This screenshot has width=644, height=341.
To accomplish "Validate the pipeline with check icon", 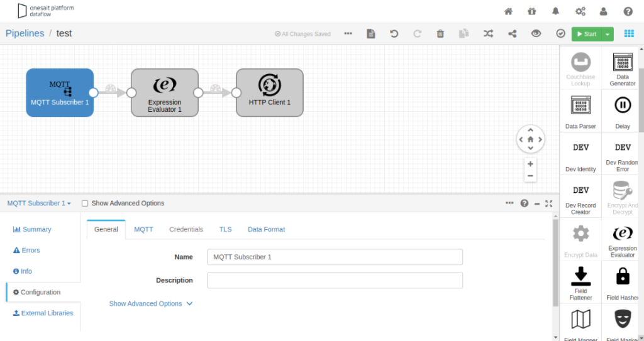I will [560, 34].
